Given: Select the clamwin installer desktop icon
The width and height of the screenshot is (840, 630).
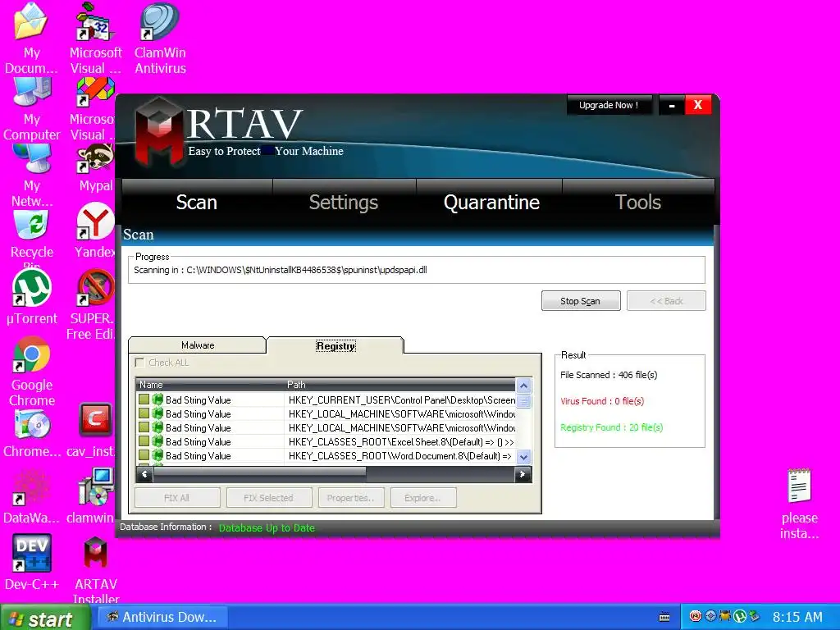Looking at the screenshot, I should point(91,496).
